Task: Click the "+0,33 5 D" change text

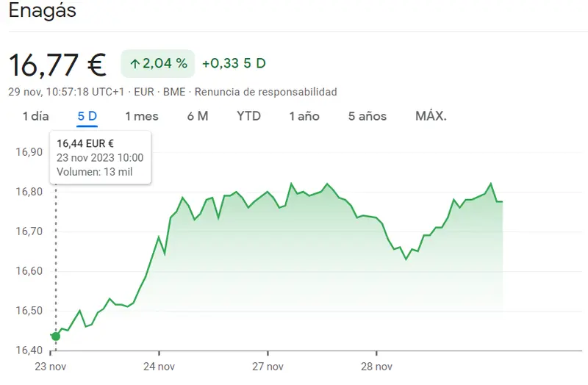Action: tap(234, 63)
